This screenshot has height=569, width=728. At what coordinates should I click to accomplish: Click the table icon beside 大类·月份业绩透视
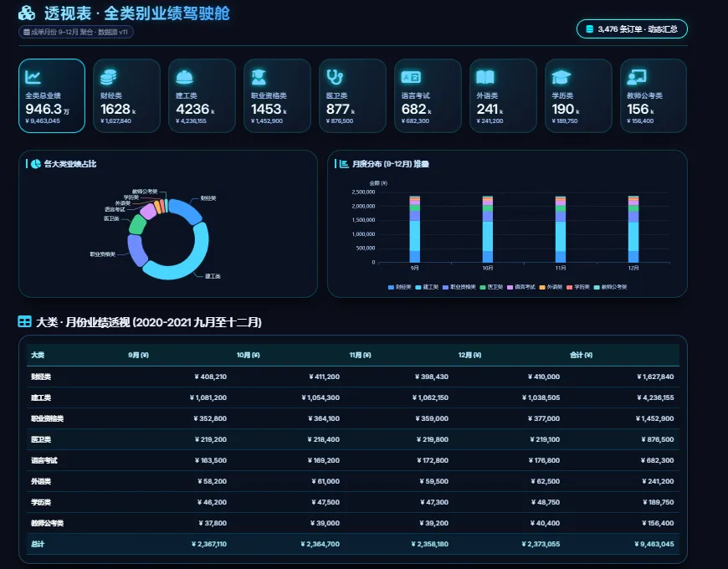[x=24, y=321]
